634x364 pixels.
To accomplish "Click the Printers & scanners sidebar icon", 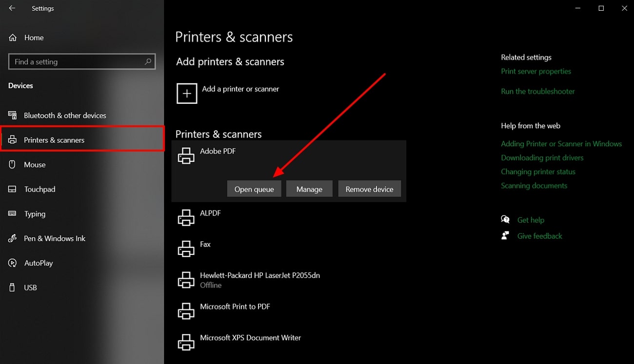I will click(x=12, y=140).
